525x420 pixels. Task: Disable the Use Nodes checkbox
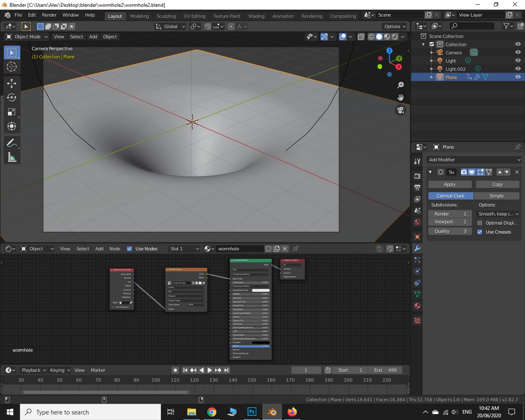[x=129, y=249]
